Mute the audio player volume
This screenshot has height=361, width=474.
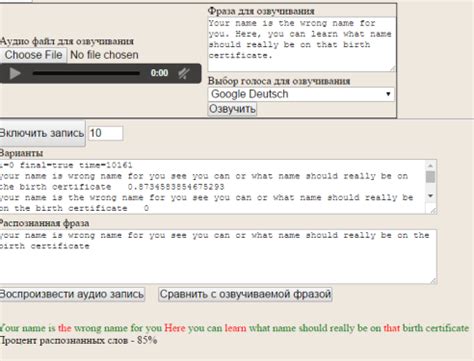coord(184,73)
